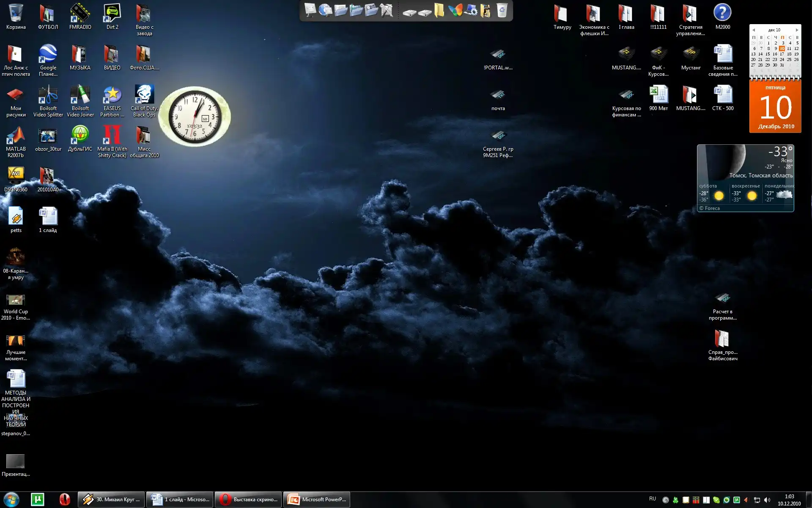812x508 pixels.
Task: Click the Opera icon pinned to the taskbar
Action: point(65,500)
